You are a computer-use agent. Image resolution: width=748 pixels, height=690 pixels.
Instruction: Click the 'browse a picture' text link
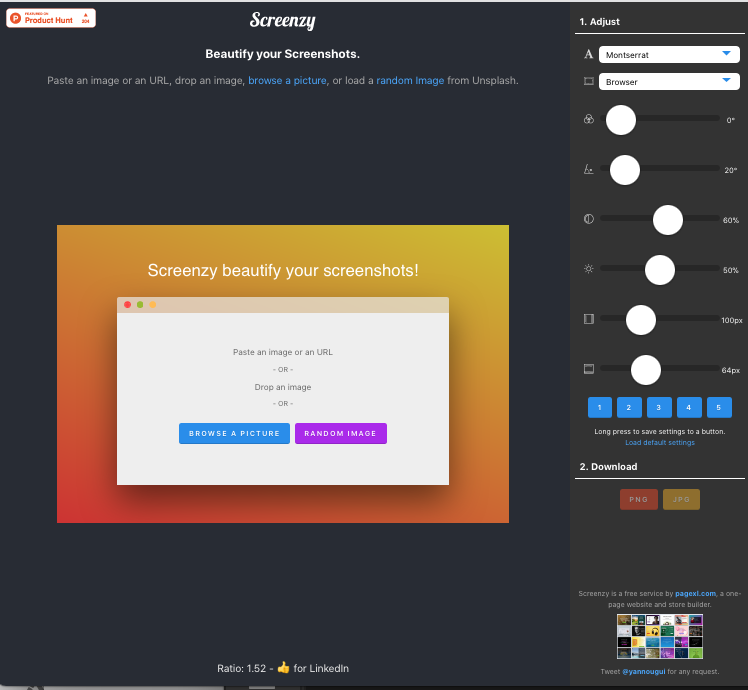pyautogui.click(x=287, y=81)
